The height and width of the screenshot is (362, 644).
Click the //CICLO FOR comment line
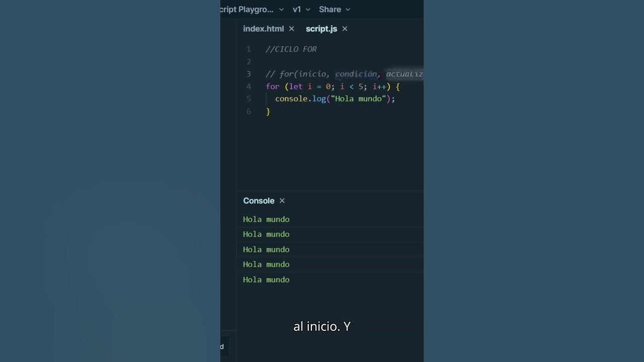(291, 49)
